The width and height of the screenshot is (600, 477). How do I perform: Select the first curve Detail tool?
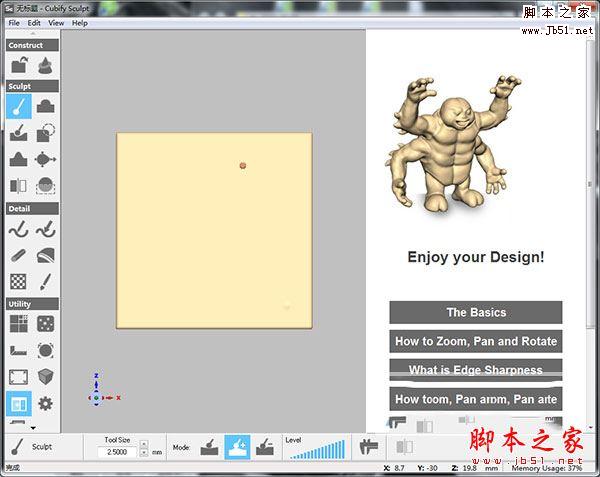click(19, 229)
